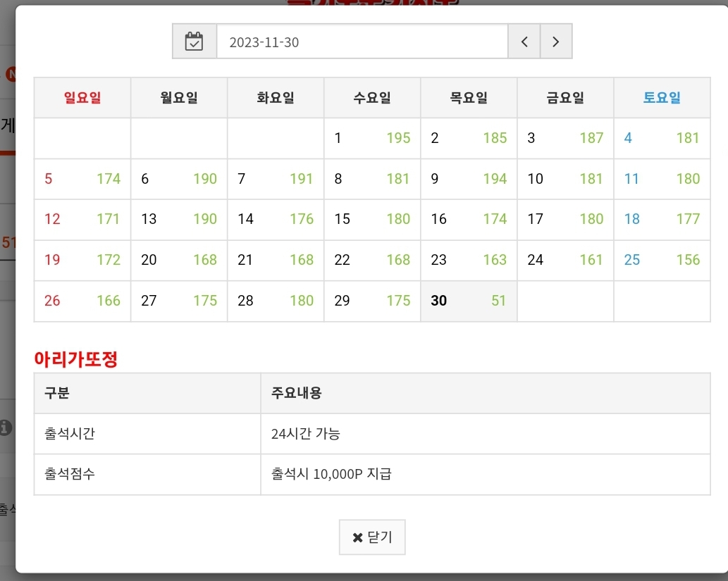This screenshot has width=728, height=581.
Task: Click the 토요일 column header
Action: coord(662,98)
